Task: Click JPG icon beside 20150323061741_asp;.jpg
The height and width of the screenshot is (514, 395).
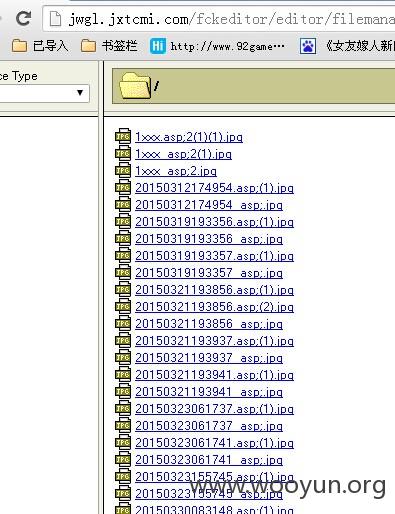Action: [x=123, y=459]
